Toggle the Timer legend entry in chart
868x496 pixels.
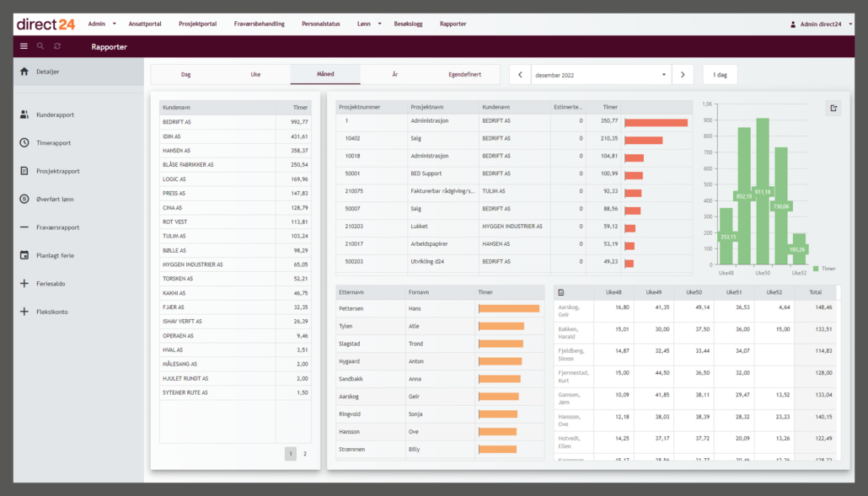tap(824, 269)
